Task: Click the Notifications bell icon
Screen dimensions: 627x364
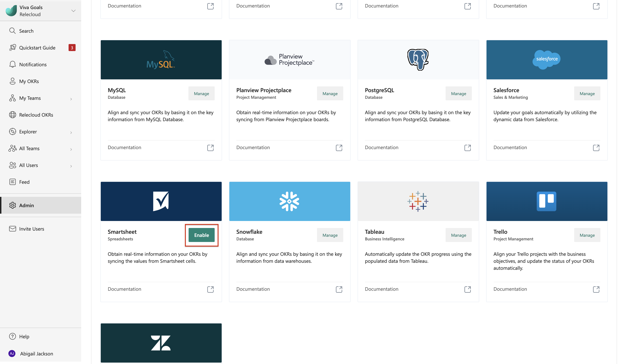Action: (x=12, y=64)
